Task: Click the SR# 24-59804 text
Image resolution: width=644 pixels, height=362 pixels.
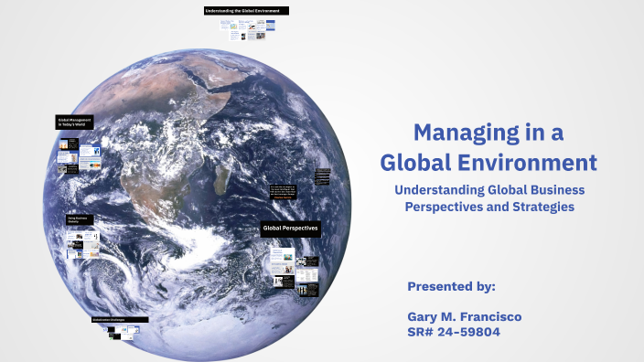Action: pyautogui.click(x=454, y=332)
